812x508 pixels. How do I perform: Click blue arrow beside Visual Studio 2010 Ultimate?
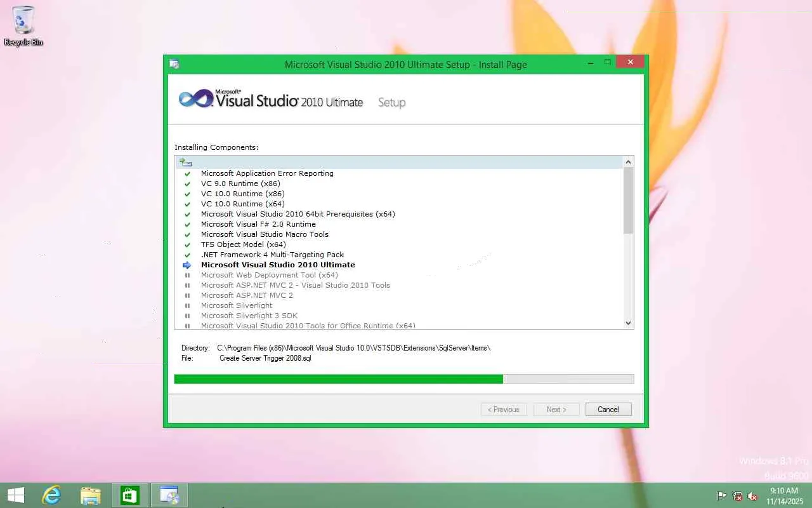187,265
